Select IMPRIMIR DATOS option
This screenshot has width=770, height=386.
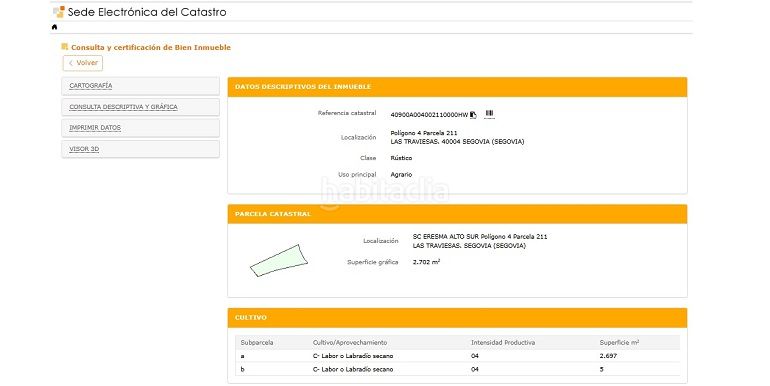pyautogui.click(x=140, y=128)
